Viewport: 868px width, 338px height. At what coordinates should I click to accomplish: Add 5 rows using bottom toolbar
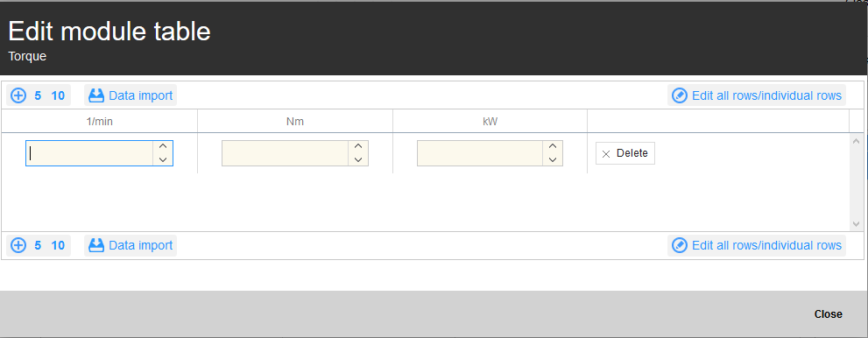click(38, 245)
